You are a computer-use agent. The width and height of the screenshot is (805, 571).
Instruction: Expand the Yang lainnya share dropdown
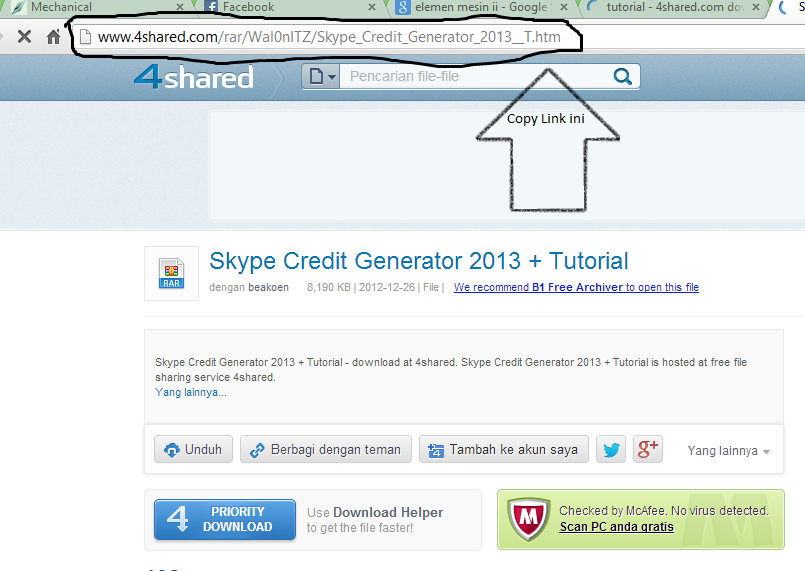[x=729, y=451]
